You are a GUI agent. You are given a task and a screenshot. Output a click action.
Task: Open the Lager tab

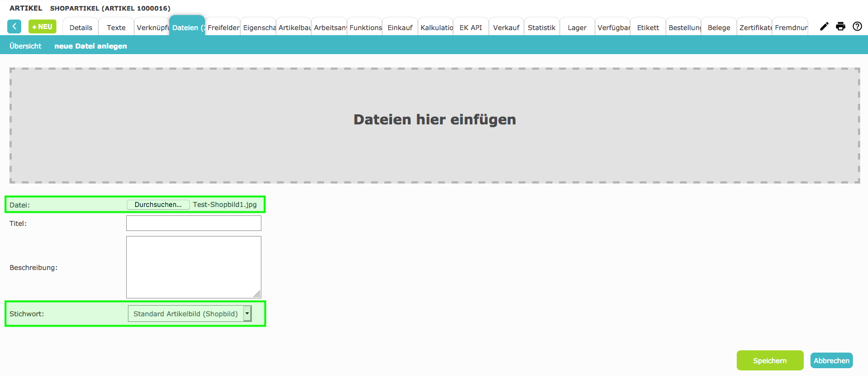point(577,27)
